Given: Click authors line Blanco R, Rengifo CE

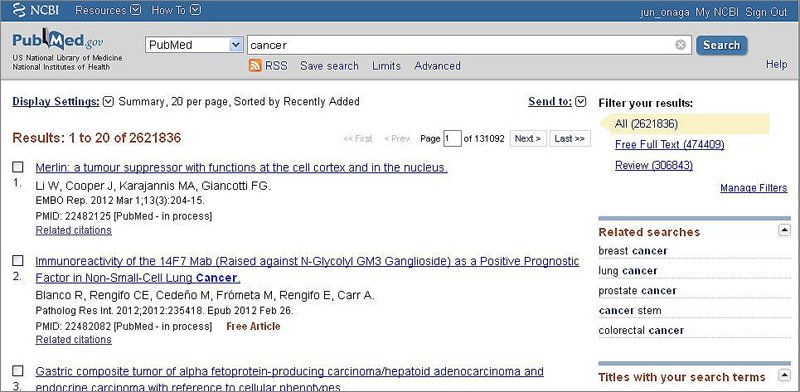Looking at the screenshot, I should click(x=205, y=295).
